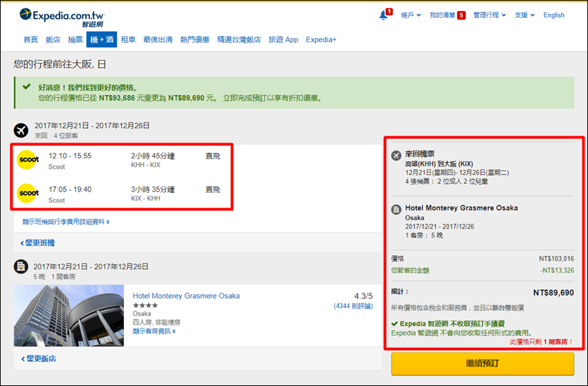Open the 管理行程 dropdown menu
This screenshot has height=386, width=588.
point(489,15)
